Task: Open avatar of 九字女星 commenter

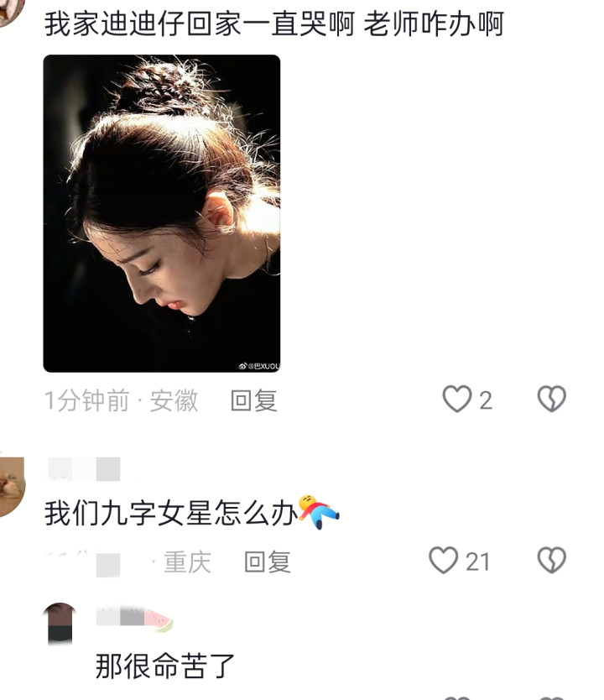Action: click(11, 486)
